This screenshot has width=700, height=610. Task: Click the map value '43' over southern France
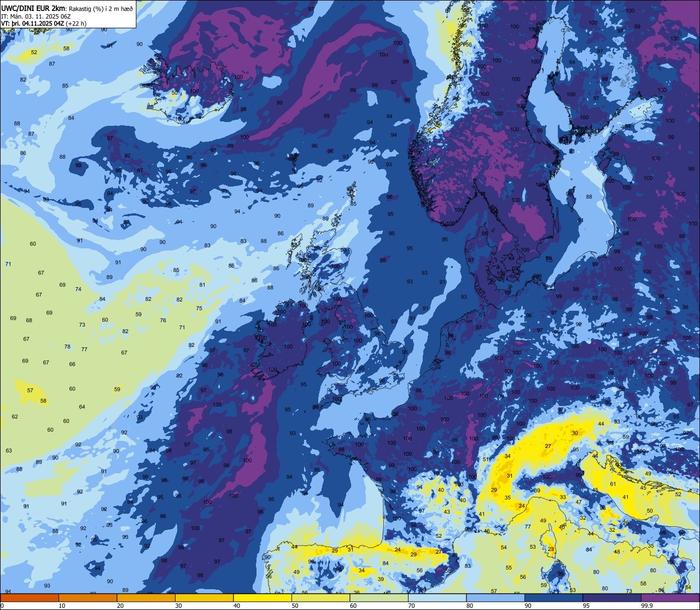click(x=447, y=512)
